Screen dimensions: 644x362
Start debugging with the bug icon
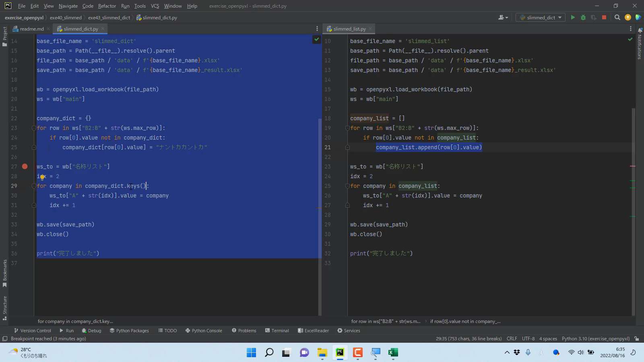[x=583, y=17]
